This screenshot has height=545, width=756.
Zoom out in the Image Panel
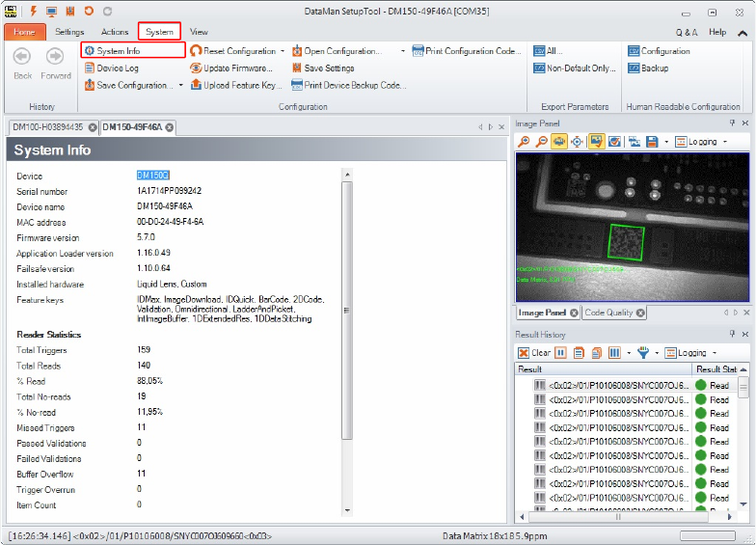tap(541, 142)
